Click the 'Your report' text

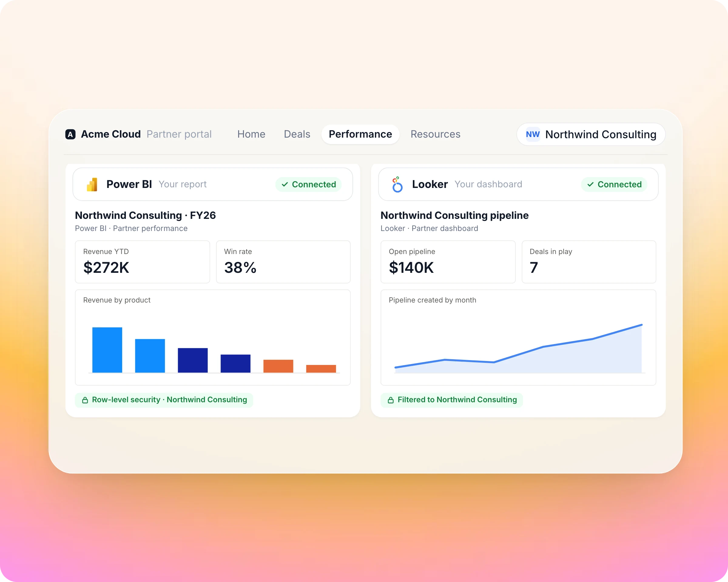point(183,185)
